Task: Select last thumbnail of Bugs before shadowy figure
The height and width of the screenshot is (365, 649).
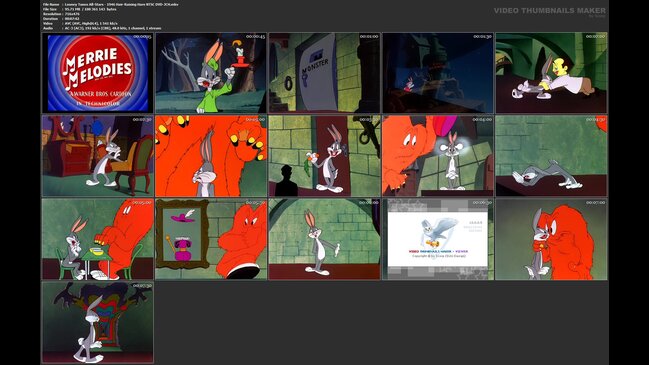Action: (98, 322)
